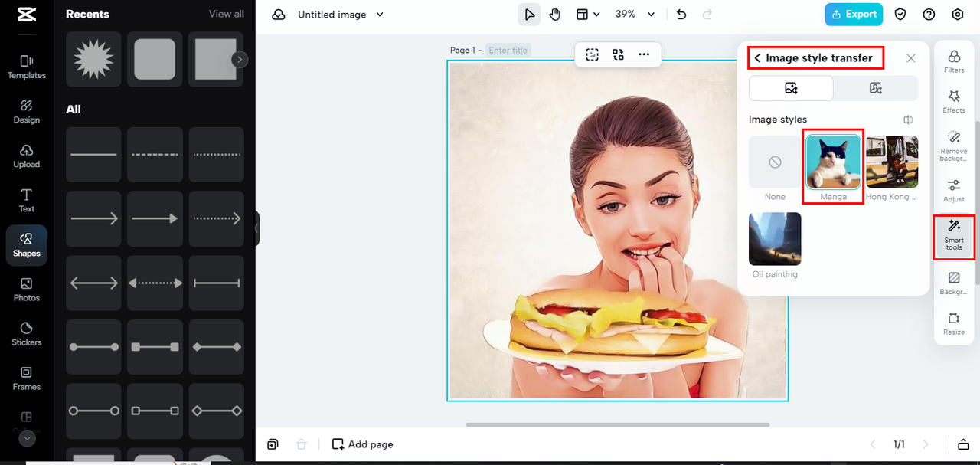Click the cloud save status icon
This screenshot has width=980, height=465.
click(x=279, y=15)
